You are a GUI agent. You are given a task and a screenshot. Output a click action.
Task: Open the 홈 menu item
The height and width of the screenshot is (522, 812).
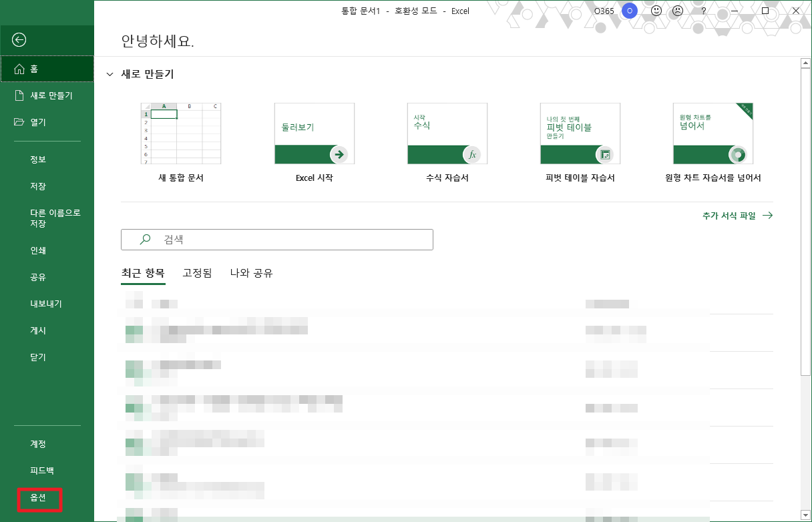point(47,69)
